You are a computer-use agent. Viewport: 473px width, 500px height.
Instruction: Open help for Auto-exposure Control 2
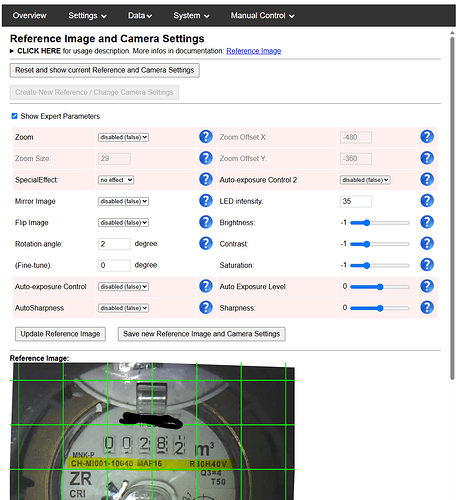427,179
